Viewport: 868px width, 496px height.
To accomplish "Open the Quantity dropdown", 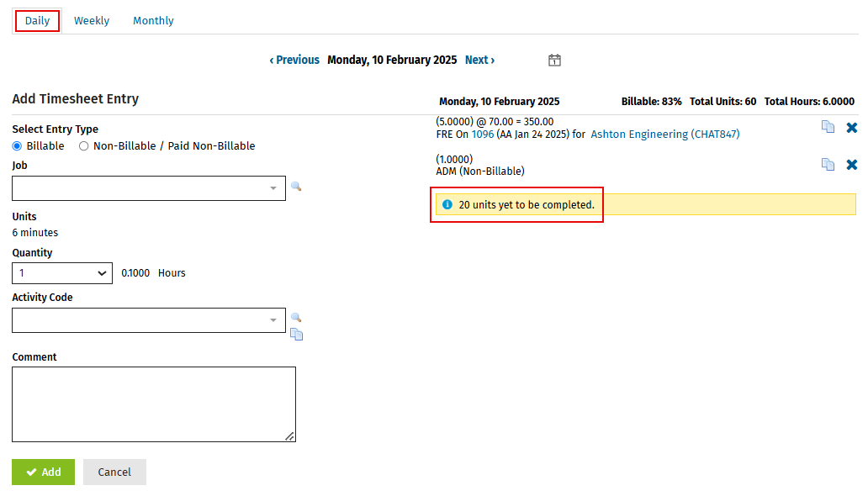I will click(62, 273).
